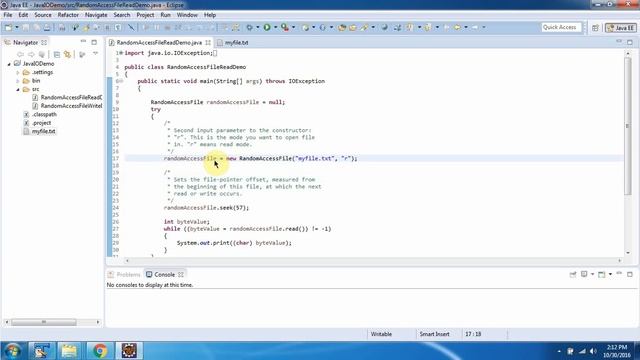Screen dimensions: 640x360
Task: Click the Quick Access search field
Action: [561, 27]
